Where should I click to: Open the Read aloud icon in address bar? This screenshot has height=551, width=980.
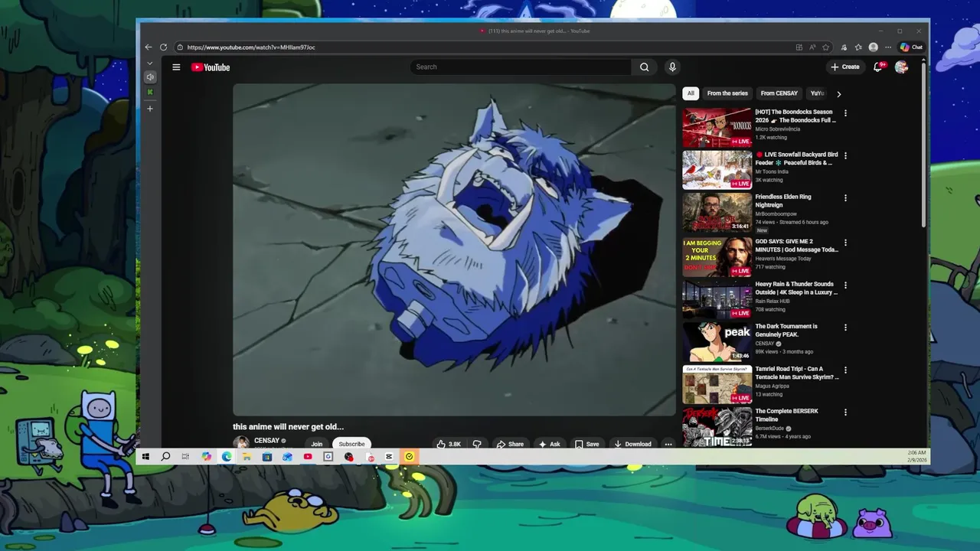pyautogui.click(x=812, y=47)
